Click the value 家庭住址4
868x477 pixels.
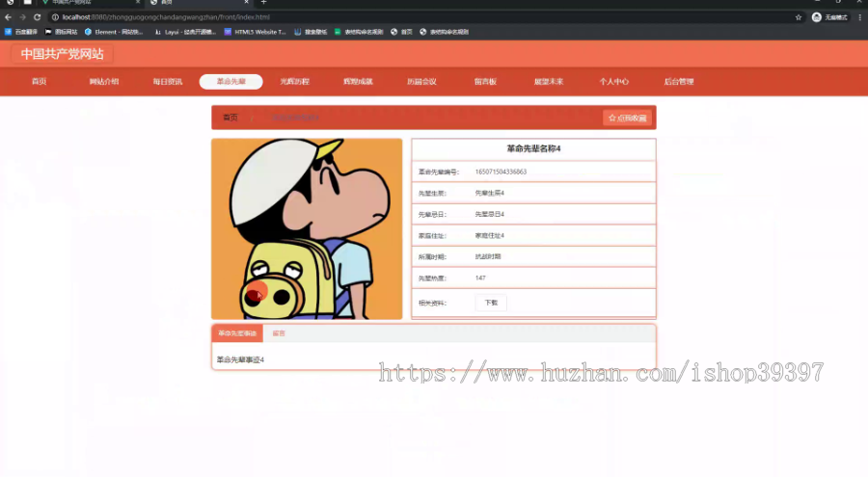tap(489, 235)
